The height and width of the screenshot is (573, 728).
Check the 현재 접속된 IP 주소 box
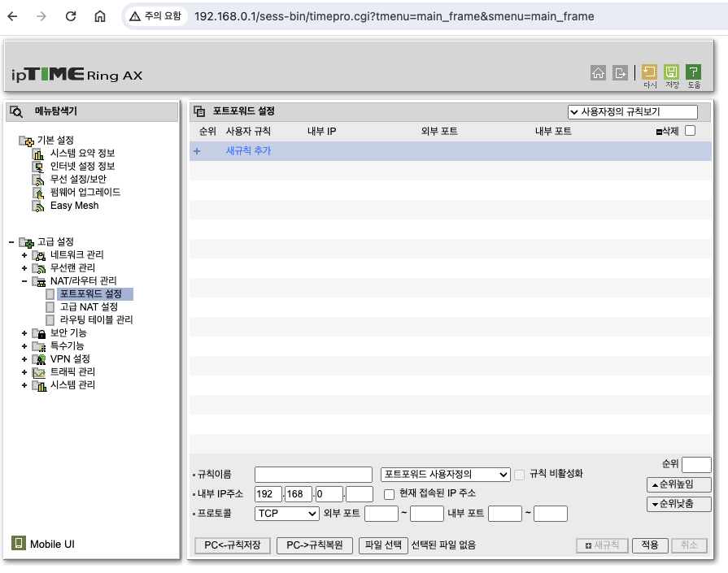point(389,494)
